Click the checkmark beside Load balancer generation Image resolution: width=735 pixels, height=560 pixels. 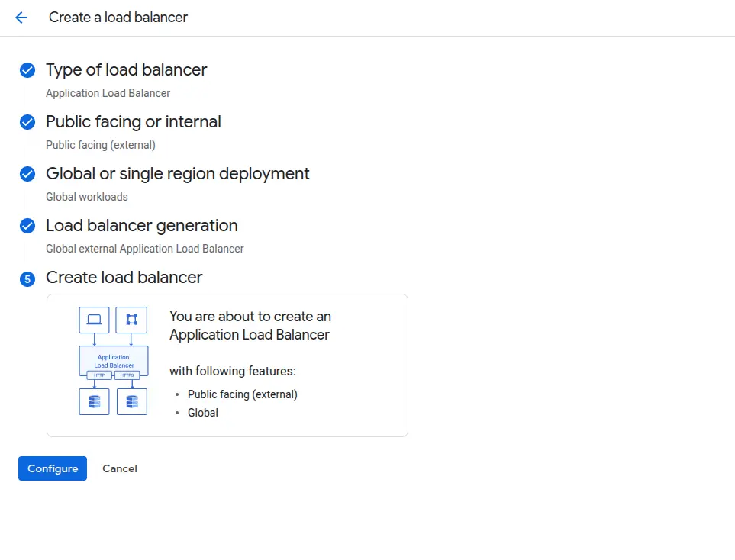pos(27,225)
